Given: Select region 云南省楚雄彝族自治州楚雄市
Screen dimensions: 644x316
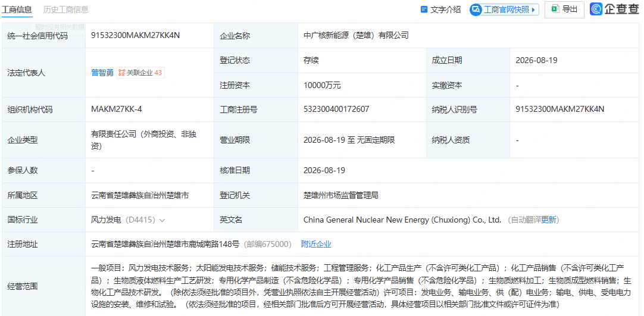Looking at the screenshot, I should (x=140, y=195).
